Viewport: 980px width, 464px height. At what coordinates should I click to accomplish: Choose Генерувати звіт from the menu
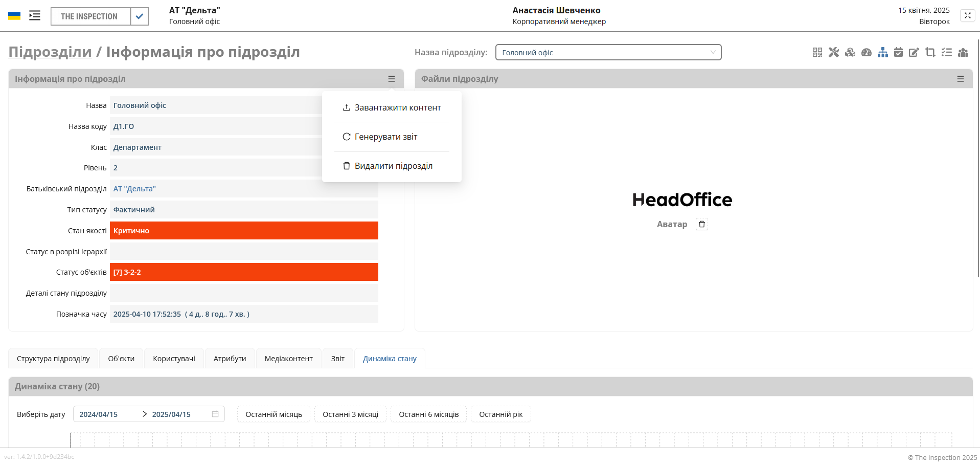(386, 137)
